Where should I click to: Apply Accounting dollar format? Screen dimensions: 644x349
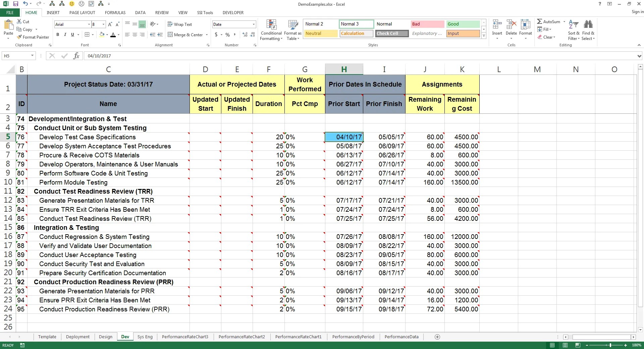tap(216, 34)
